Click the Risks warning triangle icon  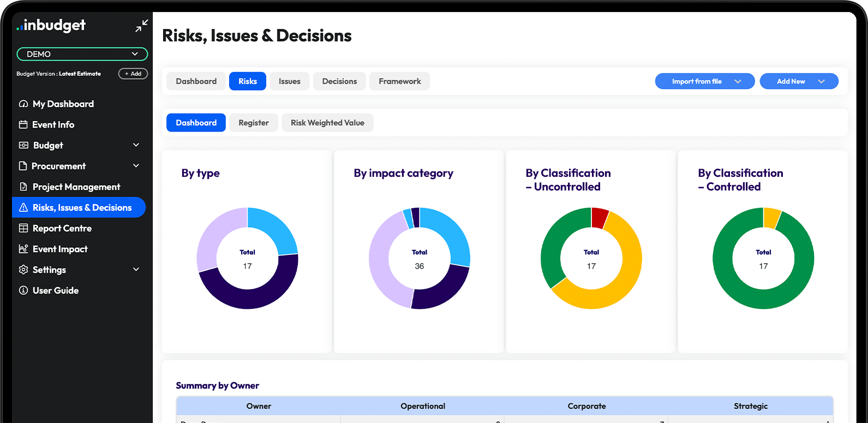[23, 207]
